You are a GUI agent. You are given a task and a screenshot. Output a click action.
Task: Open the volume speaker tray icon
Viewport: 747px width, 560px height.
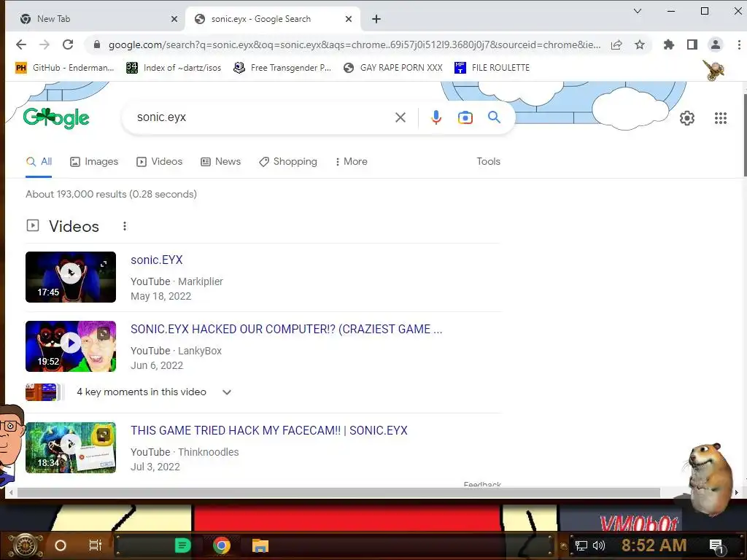click(598, 545)
